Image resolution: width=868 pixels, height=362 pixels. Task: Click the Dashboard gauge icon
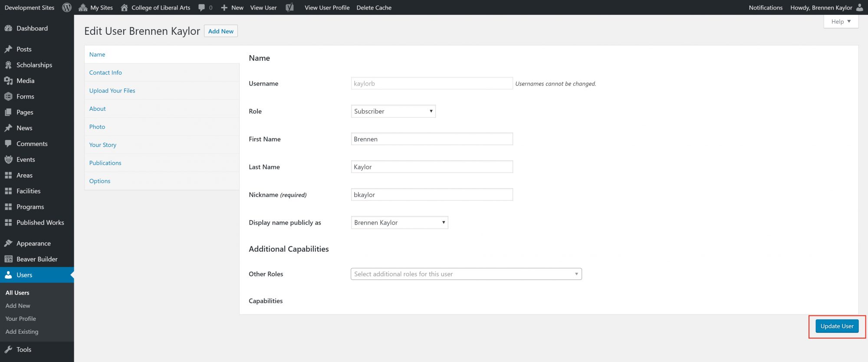point(8,28)
